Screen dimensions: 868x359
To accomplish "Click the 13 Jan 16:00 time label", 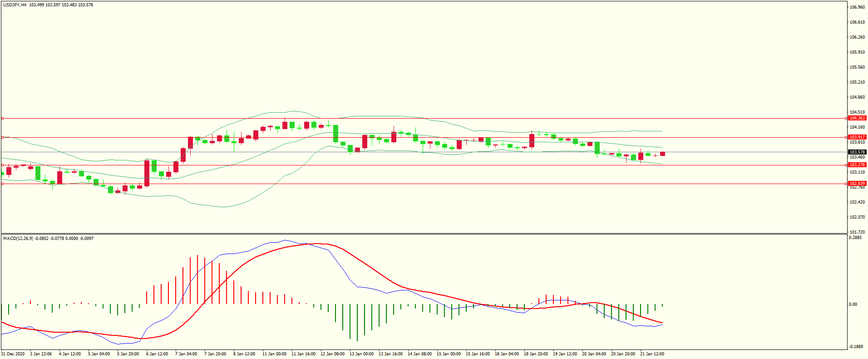I will coord(390,354).
